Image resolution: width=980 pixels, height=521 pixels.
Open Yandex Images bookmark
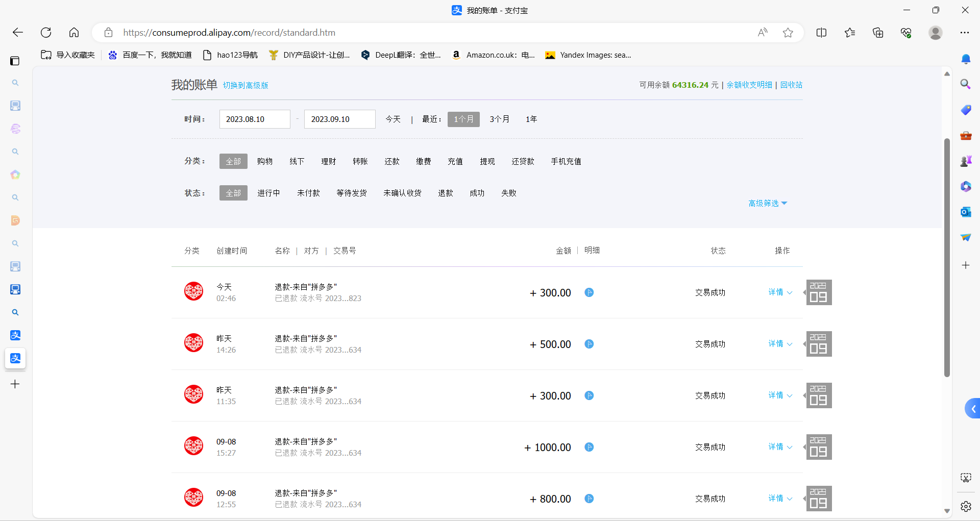click(x=589, y=55)
